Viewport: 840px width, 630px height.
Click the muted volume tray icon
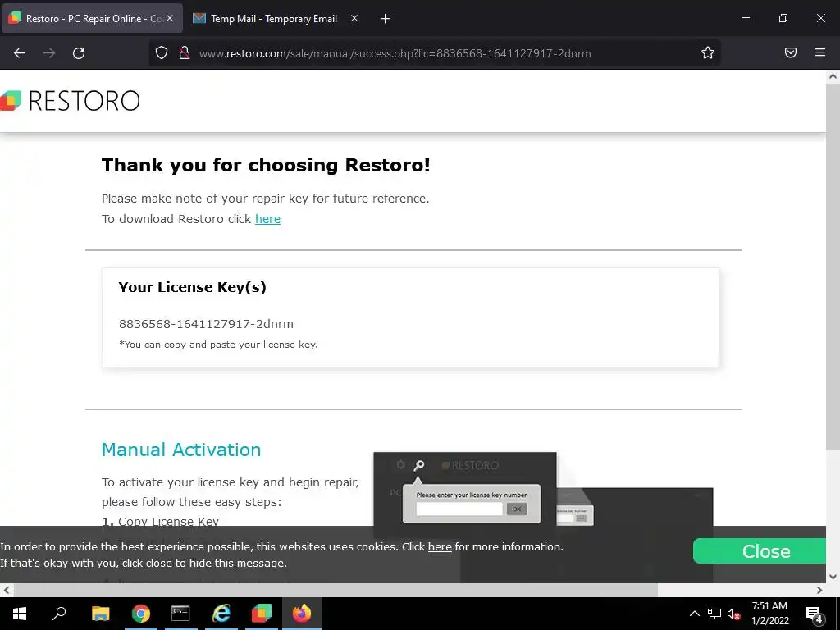click(x=733, y=614)
